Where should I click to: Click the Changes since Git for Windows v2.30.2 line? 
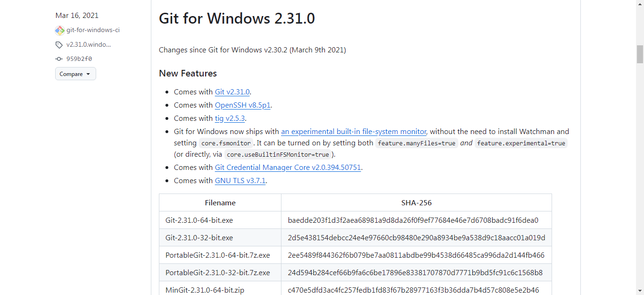[252, 50]
